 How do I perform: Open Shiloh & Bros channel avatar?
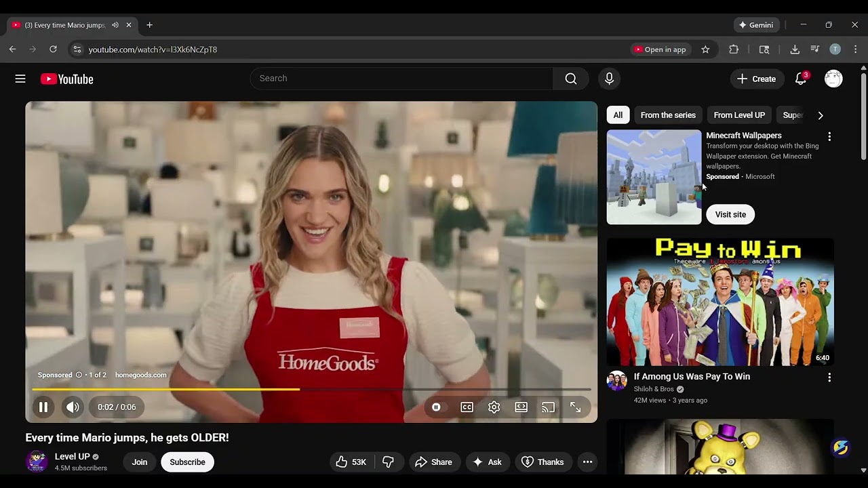click(617, 382)
